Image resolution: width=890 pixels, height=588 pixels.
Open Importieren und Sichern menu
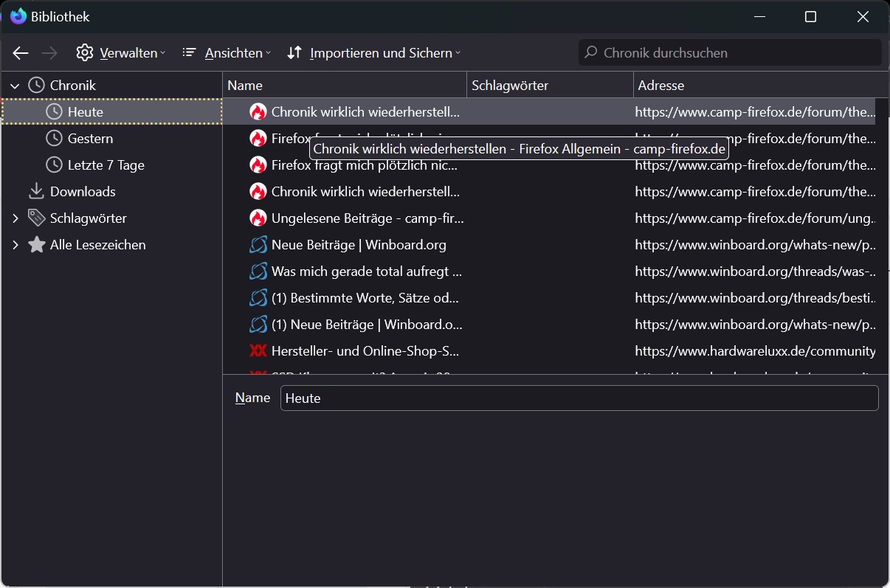point(373,53)
